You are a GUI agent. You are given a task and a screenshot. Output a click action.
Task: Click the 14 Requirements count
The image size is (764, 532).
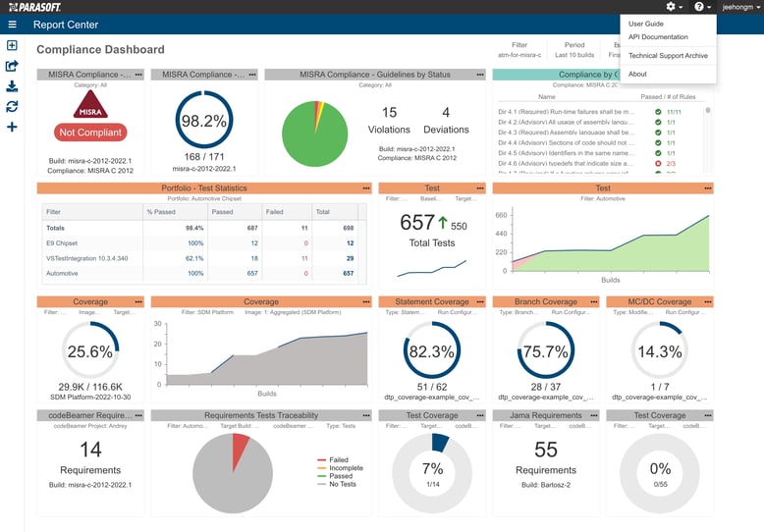tap(90, 450)
